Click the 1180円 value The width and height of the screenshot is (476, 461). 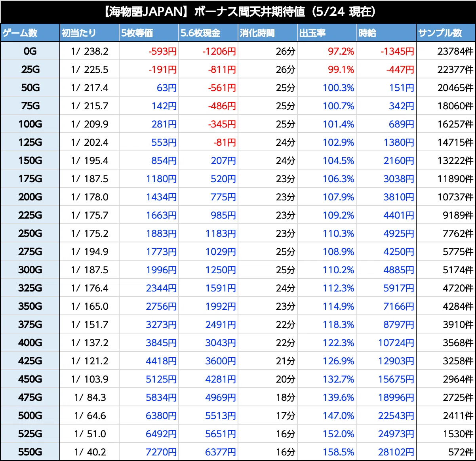[161, 179]
